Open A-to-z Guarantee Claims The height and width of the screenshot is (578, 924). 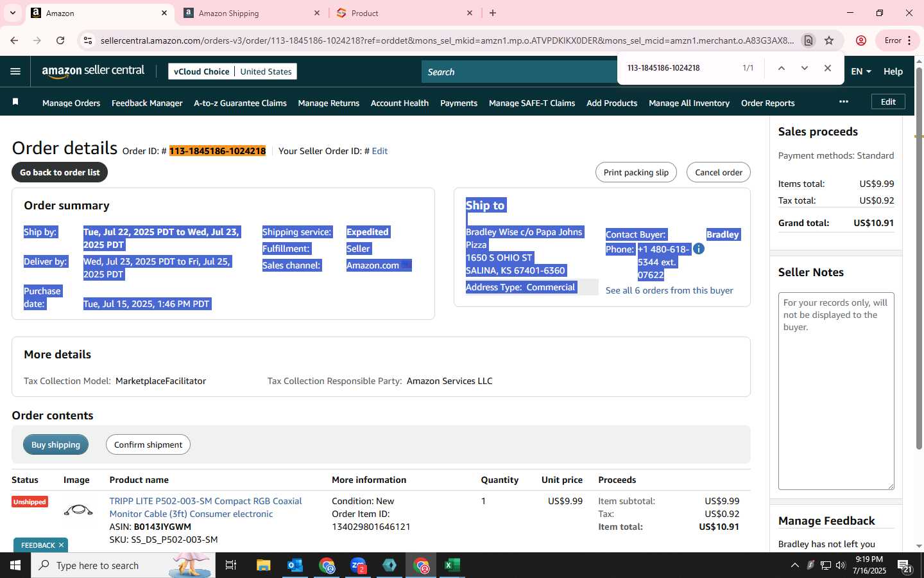[x=240, y=103]
